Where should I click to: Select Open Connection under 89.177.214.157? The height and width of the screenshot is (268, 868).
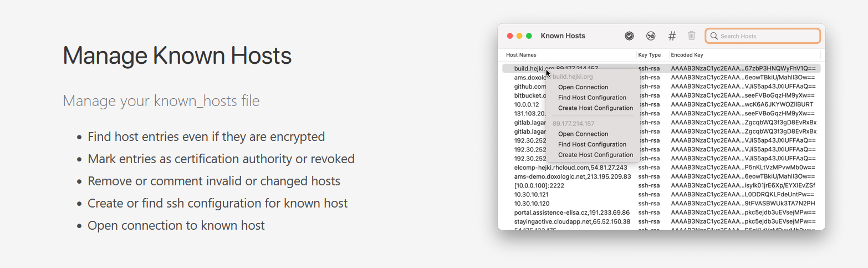(x=583, y=134)
